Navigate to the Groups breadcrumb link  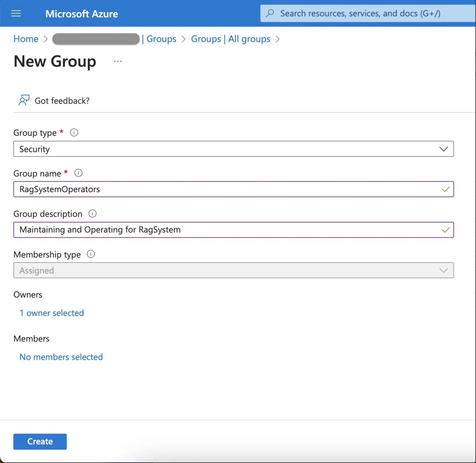[161, 39]
